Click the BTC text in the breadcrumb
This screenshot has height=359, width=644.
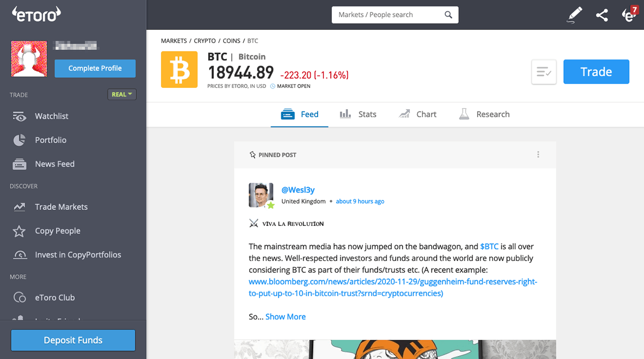[x=253, y=41]
